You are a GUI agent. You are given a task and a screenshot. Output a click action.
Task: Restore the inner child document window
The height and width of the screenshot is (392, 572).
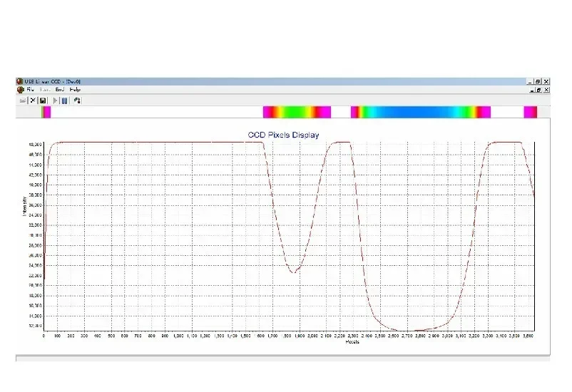pos(538,91)
